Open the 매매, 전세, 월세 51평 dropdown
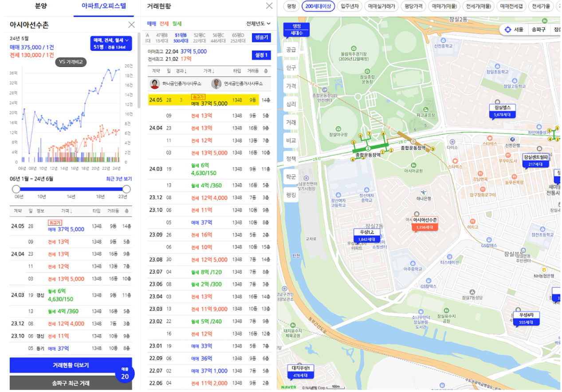Screen dimensions: 562x392 111,43
